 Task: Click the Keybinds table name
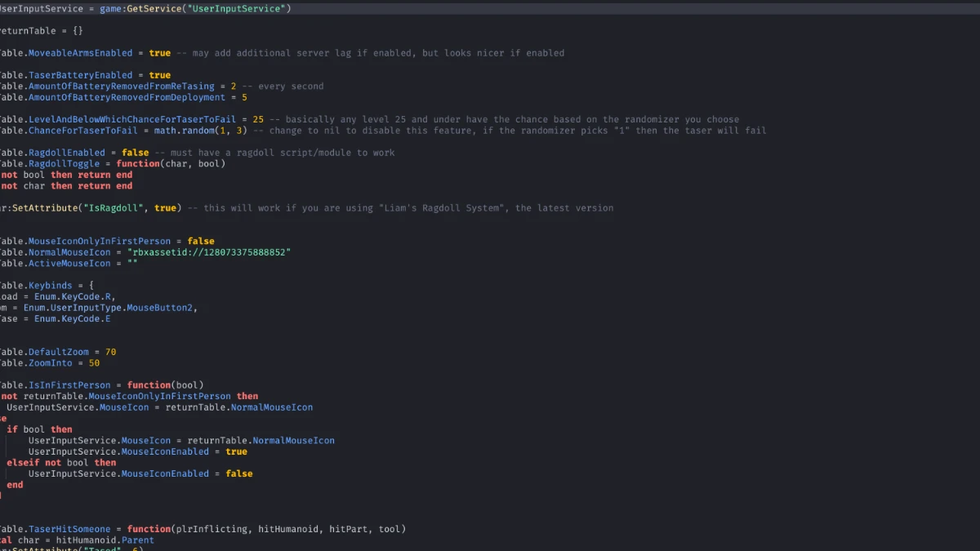click(50, 286)
